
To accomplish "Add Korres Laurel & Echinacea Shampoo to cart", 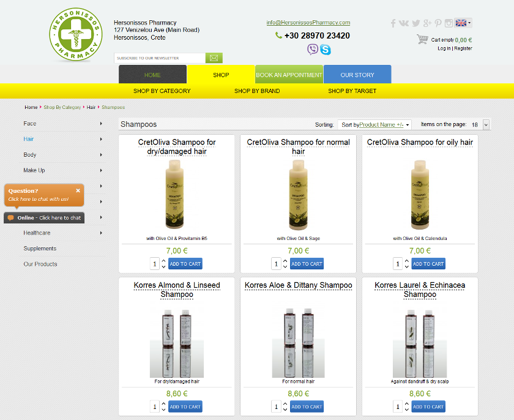I will [428, 407].
